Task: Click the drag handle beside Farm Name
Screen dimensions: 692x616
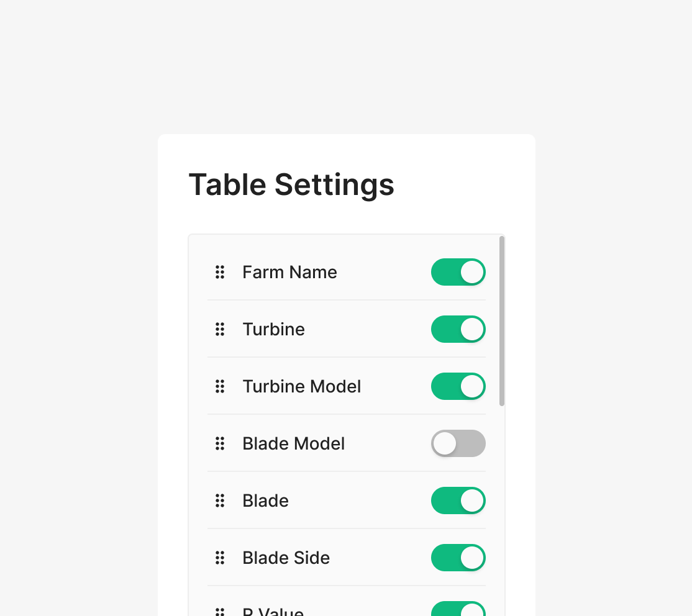Action: [x=220, y=272]
